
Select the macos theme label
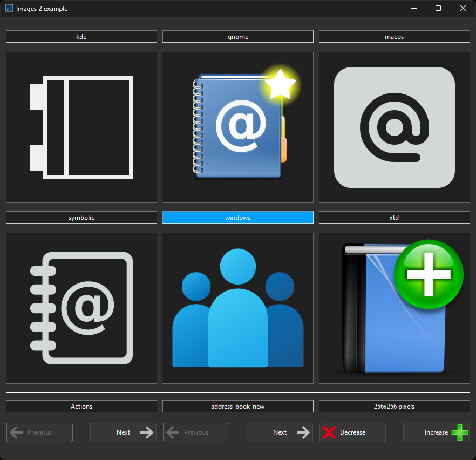pyautogui.click(x=394, y=37)
